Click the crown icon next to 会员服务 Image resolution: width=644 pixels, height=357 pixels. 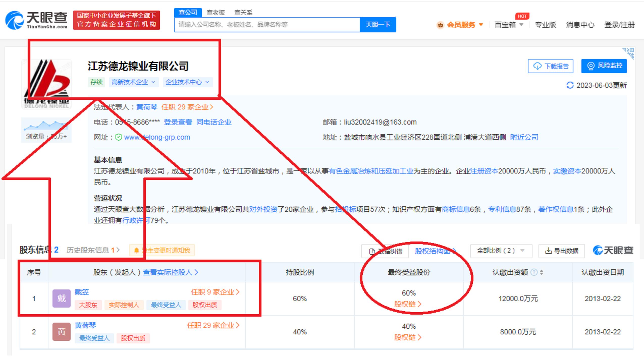[x=440, y=25]
